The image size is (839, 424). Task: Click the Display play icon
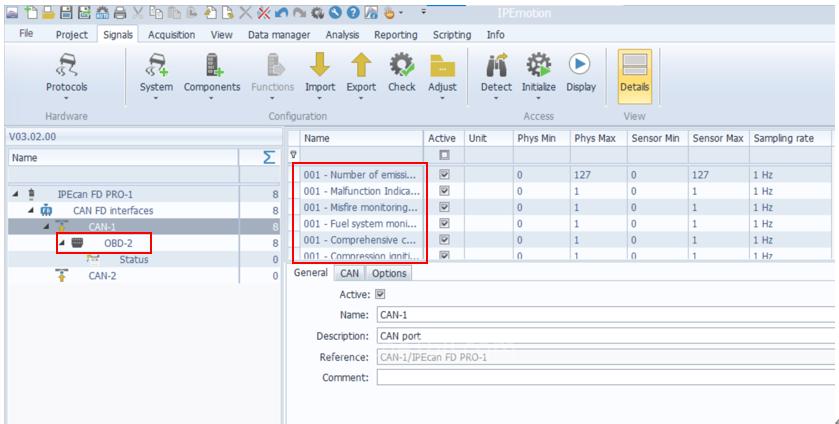click(x=580, y=66)
